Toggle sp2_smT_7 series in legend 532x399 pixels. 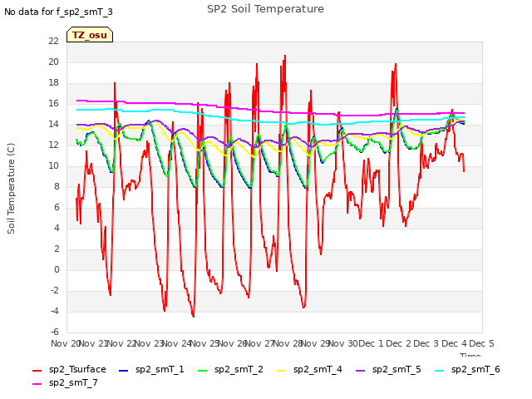click(x=65, y=382)
